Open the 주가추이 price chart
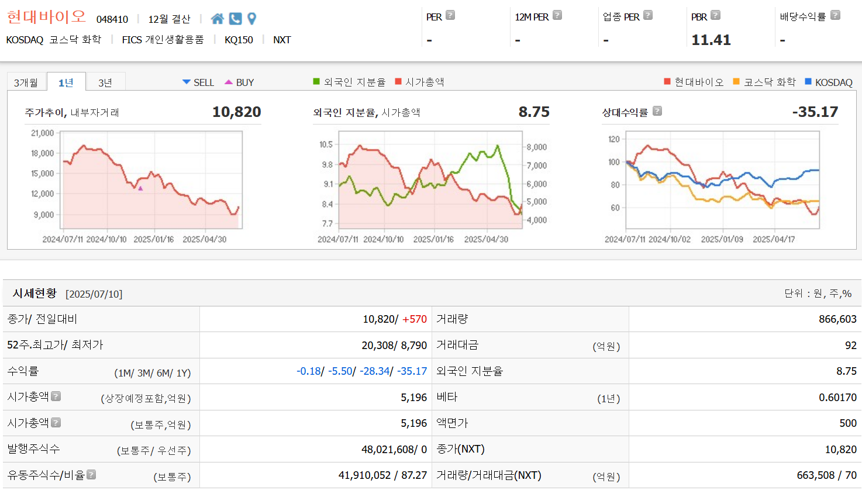Image resolution: width=862 pixels, height=504 pixels. tap(151, 179)
